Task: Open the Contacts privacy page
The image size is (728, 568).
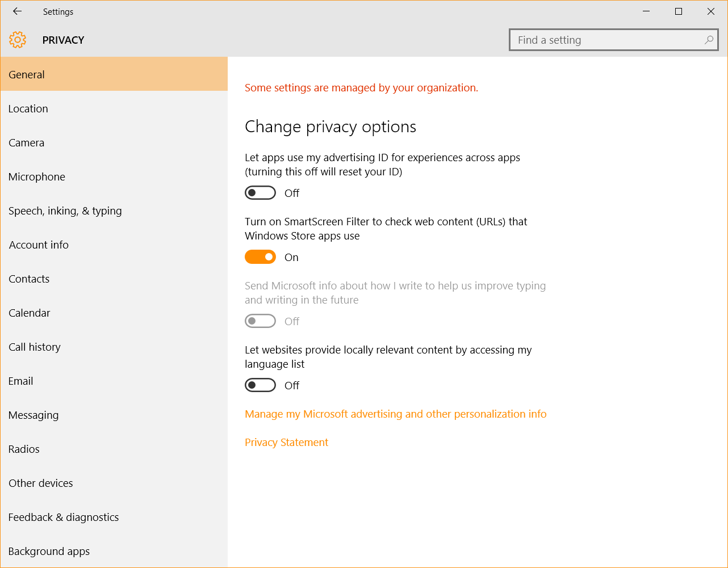Action: tap(114, 279)
